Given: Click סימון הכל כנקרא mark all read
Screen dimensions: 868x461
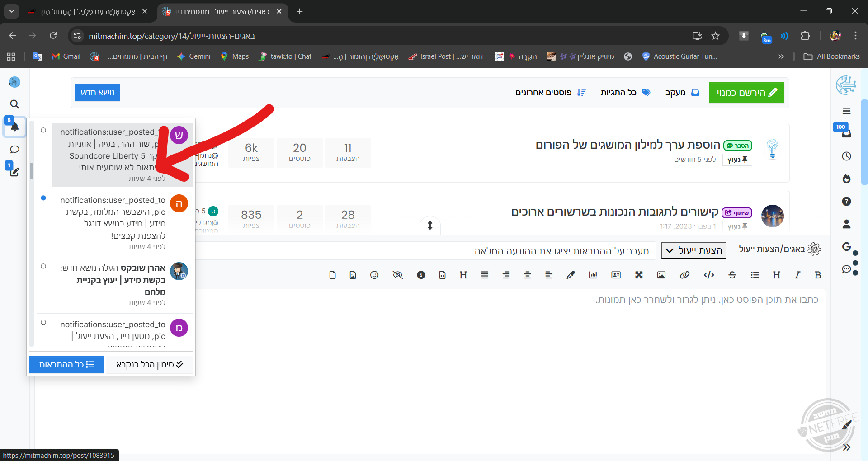Looking at the screenshot, I should 149,365.
